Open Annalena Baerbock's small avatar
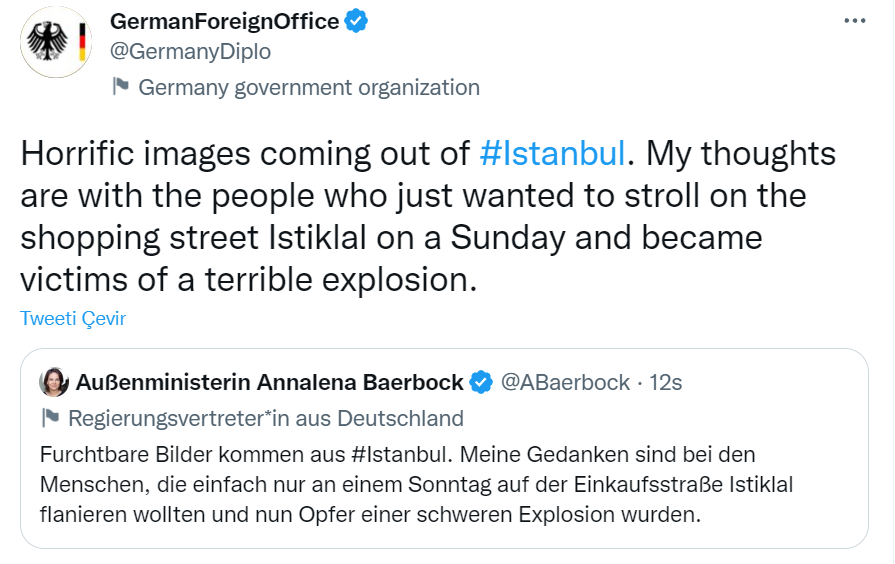 pos(54,382)
